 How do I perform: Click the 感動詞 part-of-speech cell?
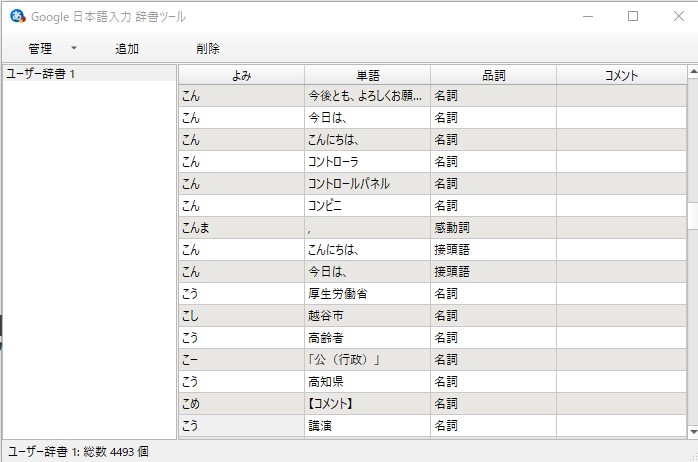493,228
